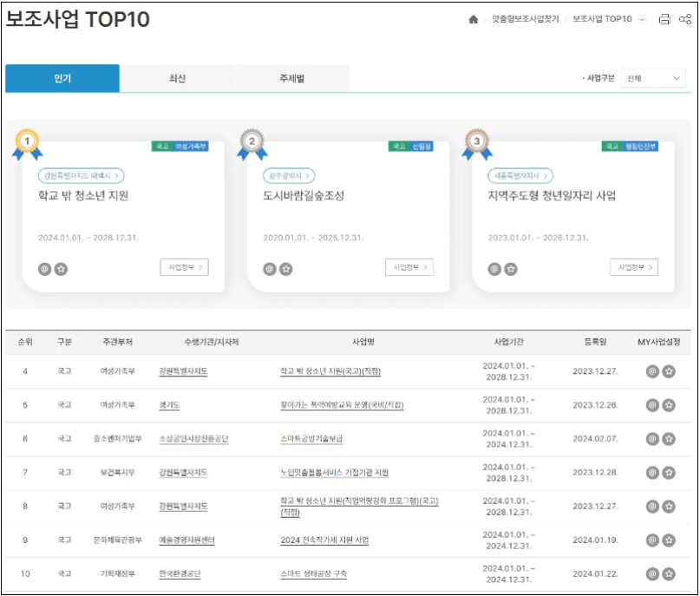Click the 세종특별자치시 region tag
The image size is (700, 596).
point(520,175)
